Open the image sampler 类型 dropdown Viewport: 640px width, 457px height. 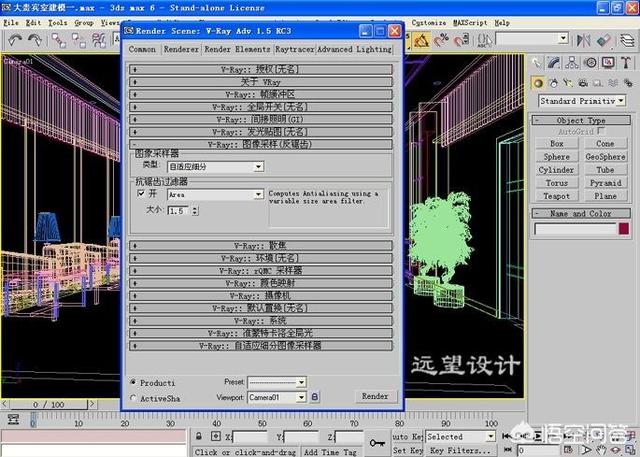[x=258, y=166]
